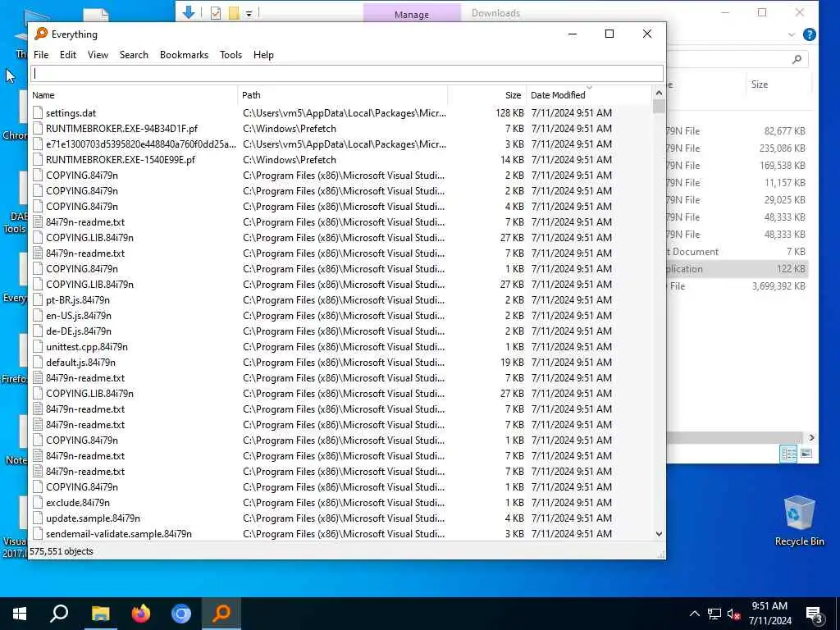
Task: Open the Bookmarks menu
Action: click(x=184, y=55)
